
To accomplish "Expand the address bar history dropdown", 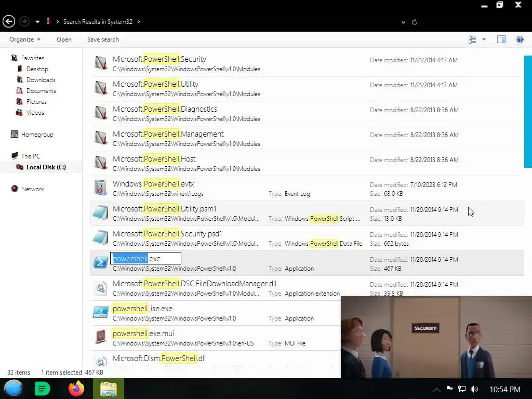I will tap(403, 22).
